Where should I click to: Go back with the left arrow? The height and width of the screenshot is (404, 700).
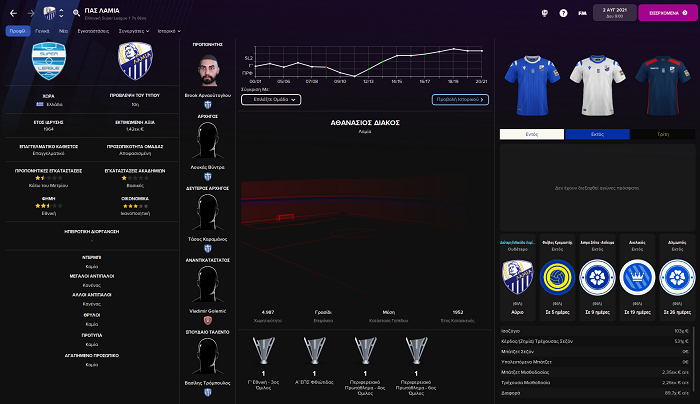13,13
